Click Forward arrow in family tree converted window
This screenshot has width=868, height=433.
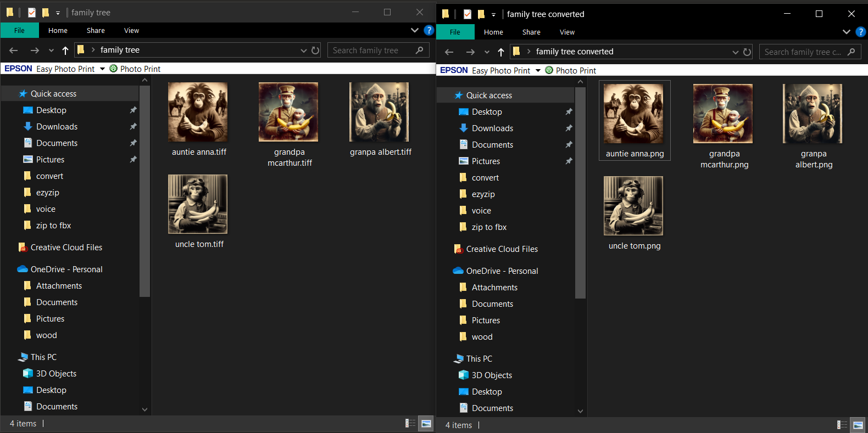470,52
